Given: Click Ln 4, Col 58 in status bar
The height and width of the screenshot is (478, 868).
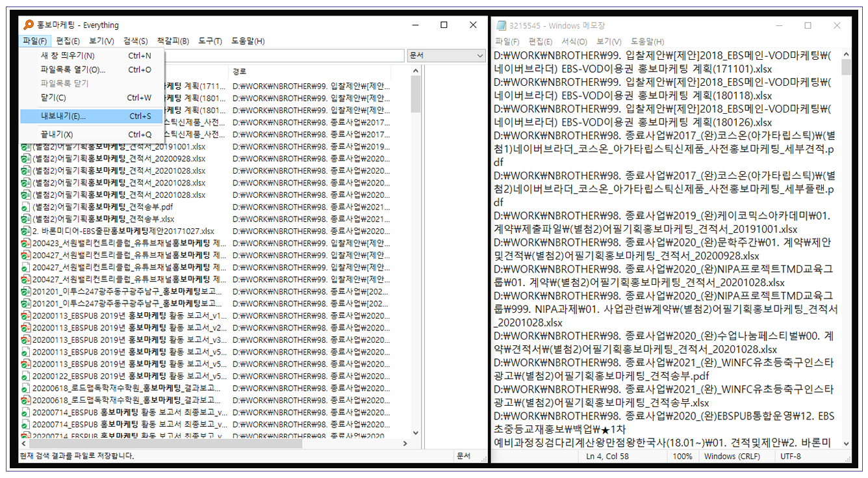Looking at the screenshot, I should (x=607, y=457).
